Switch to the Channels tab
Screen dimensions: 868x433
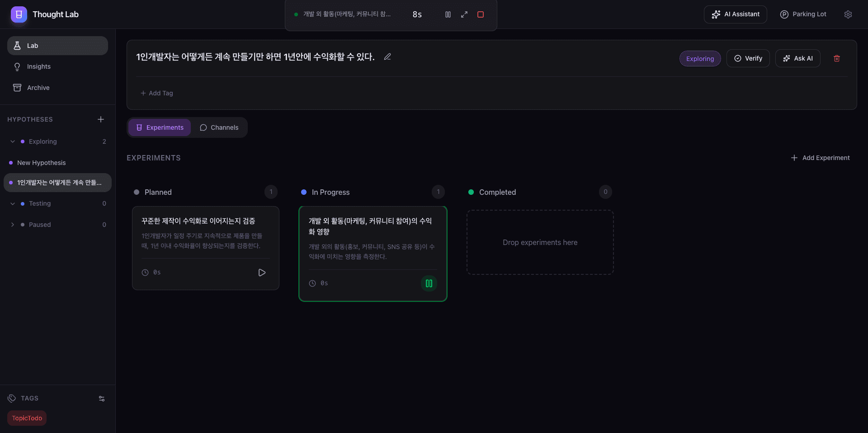click(219, 127)
